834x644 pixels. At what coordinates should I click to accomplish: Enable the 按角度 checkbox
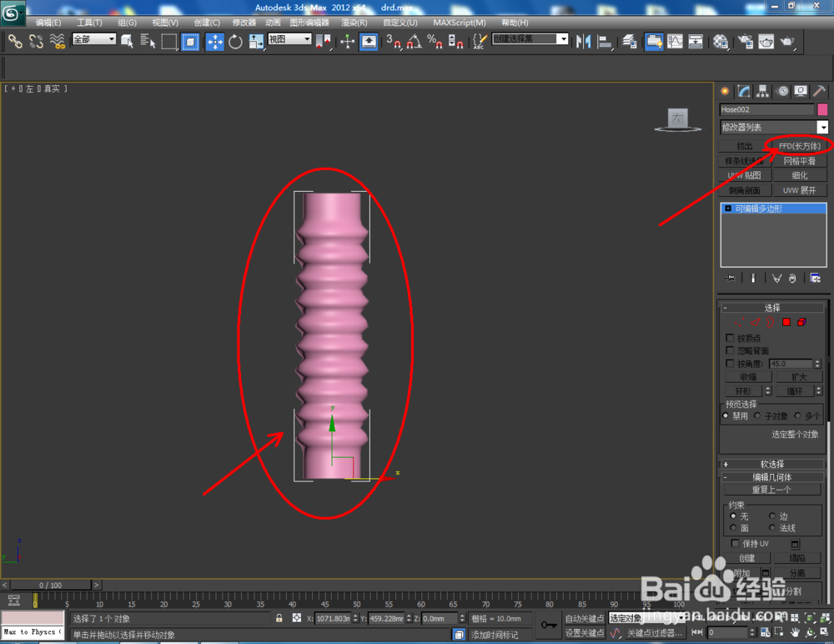[x=730, y=364]
